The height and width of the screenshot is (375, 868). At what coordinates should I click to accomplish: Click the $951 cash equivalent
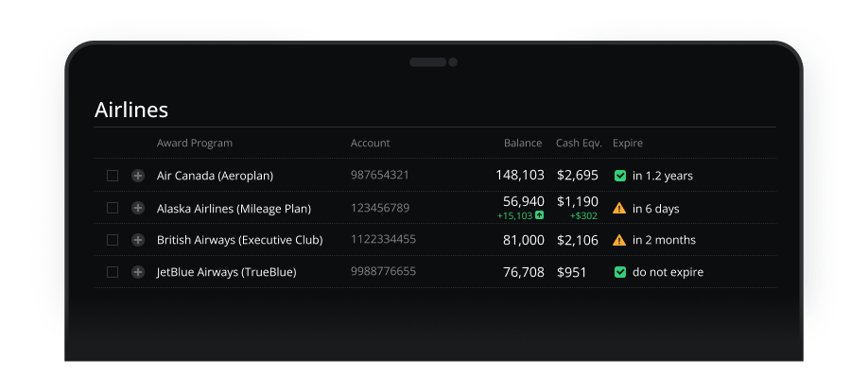tap(571, 272)
